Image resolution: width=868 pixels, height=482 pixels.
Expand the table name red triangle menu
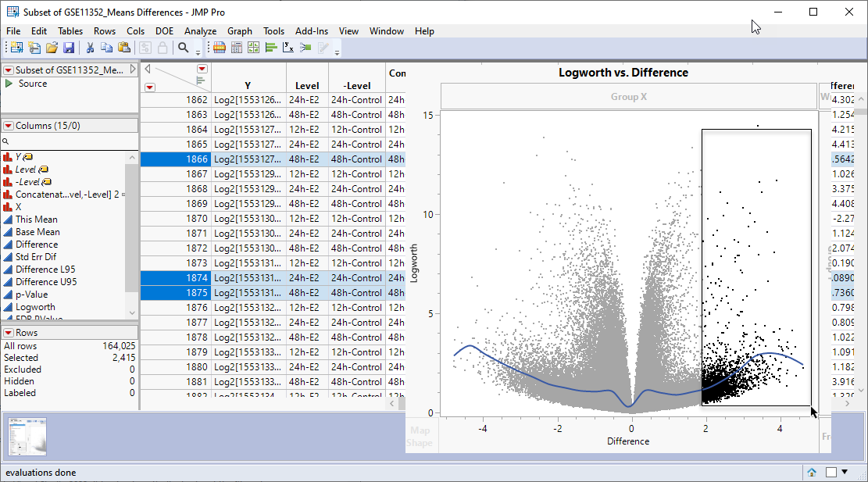(x=9, y=70)
